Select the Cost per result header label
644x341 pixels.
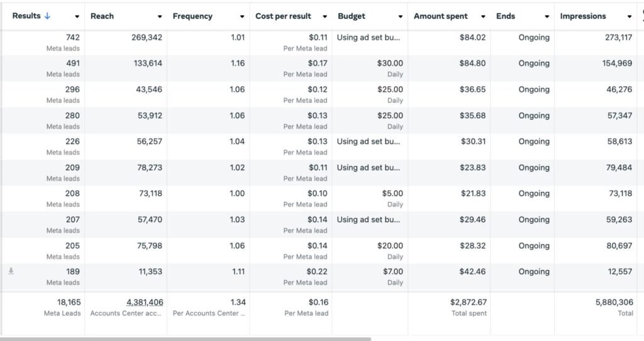click(283, 16)
